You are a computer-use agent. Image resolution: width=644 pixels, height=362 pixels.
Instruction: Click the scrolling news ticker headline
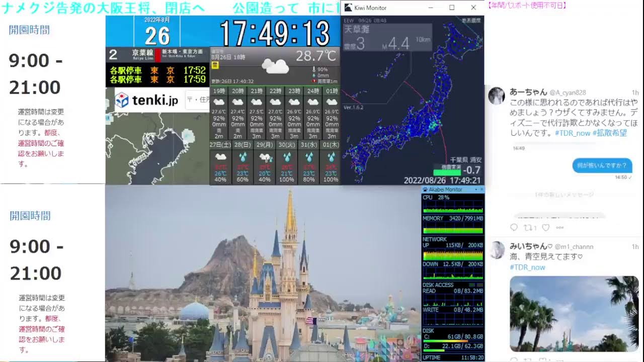point(172,8)
